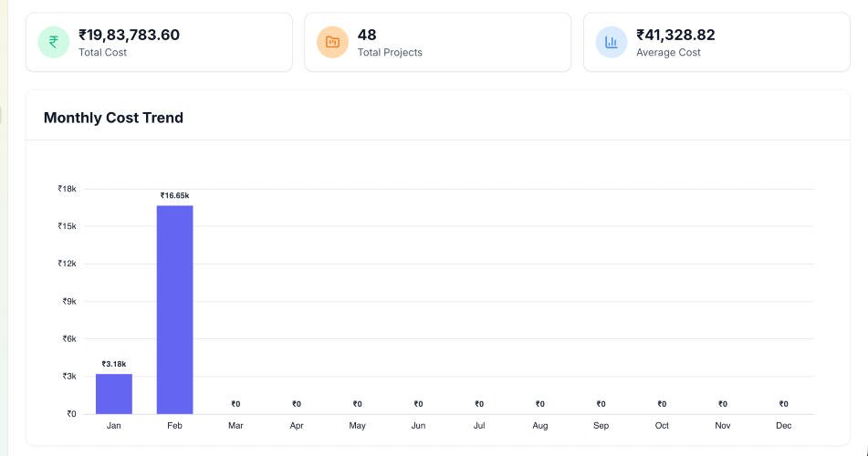Click the ₹0 value above Aug
868x456 pixels.
pos(540,404)
